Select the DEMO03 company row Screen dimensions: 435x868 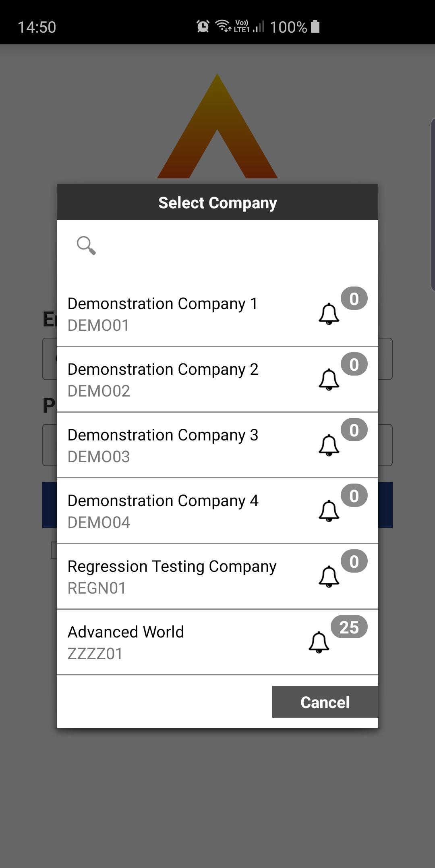pyautogui.click(x=163, y=445)
